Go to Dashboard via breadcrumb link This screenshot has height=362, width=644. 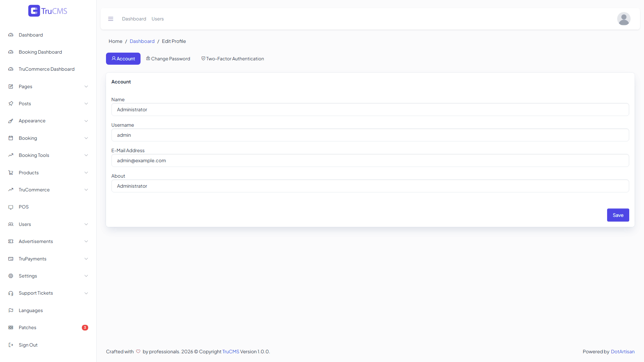[142, 41]
